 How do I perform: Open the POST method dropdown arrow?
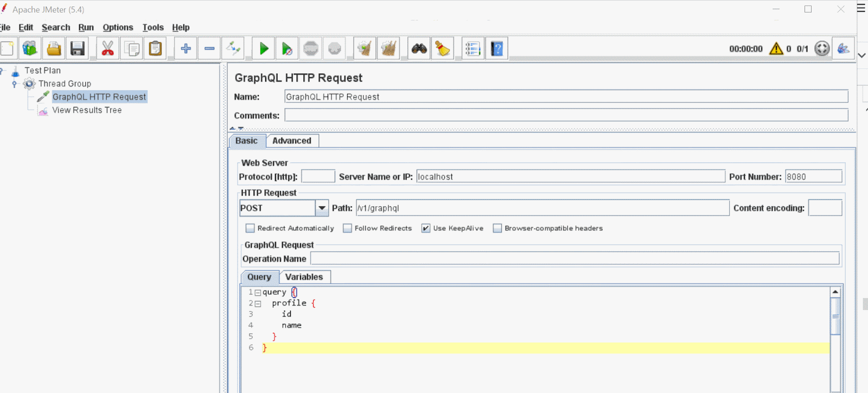click(x=322, y=208)
